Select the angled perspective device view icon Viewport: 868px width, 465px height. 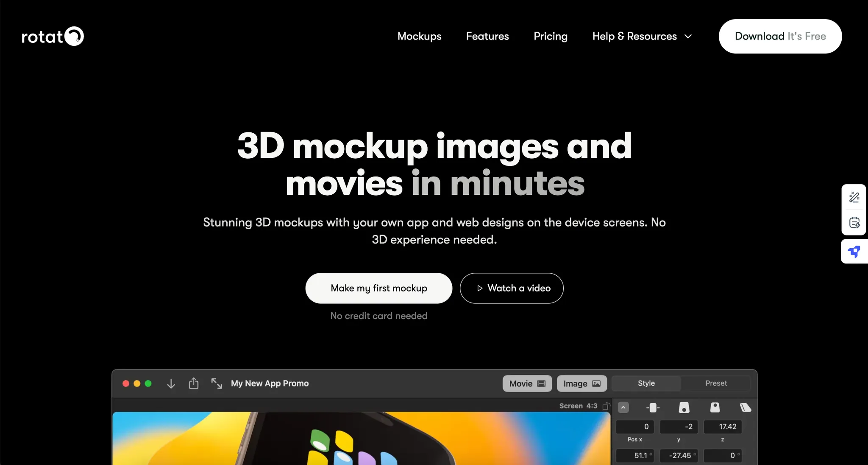point(746,408)
